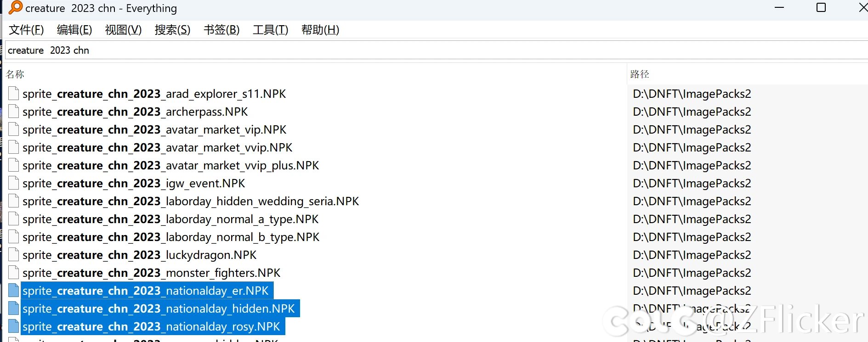Open the 搜索(S) menu
868x342 pixels.
click(172, 30)
